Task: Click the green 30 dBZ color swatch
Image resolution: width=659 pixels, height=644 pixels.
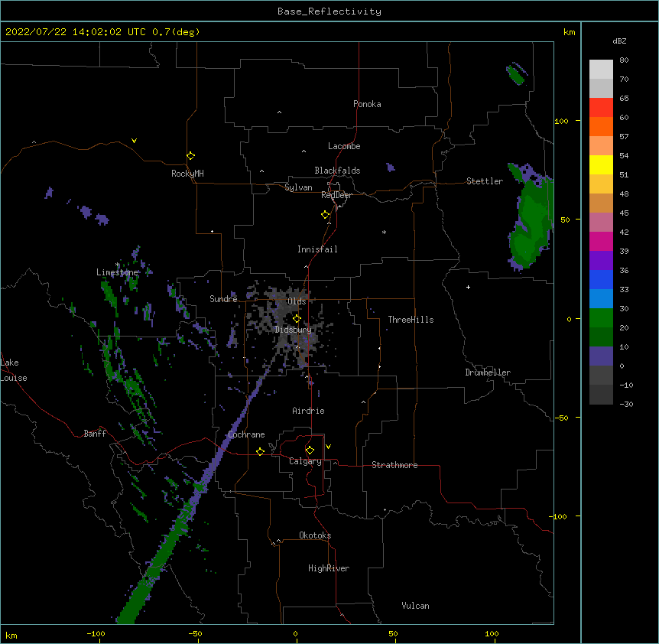Action: click(601, 318)
